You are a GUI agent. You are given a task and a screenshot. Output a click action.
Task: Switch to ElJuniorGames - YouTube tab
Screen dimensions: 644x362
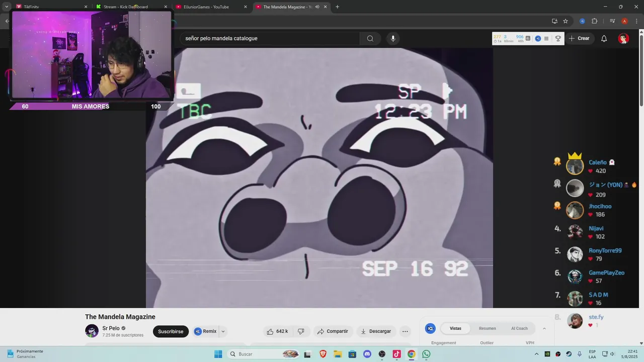click(212, 7)
